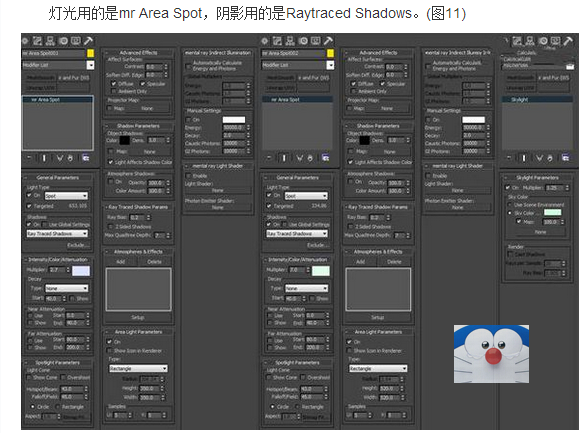Enable Ambient Only in Spot001 Advanced Effects

tap(113, 91)
